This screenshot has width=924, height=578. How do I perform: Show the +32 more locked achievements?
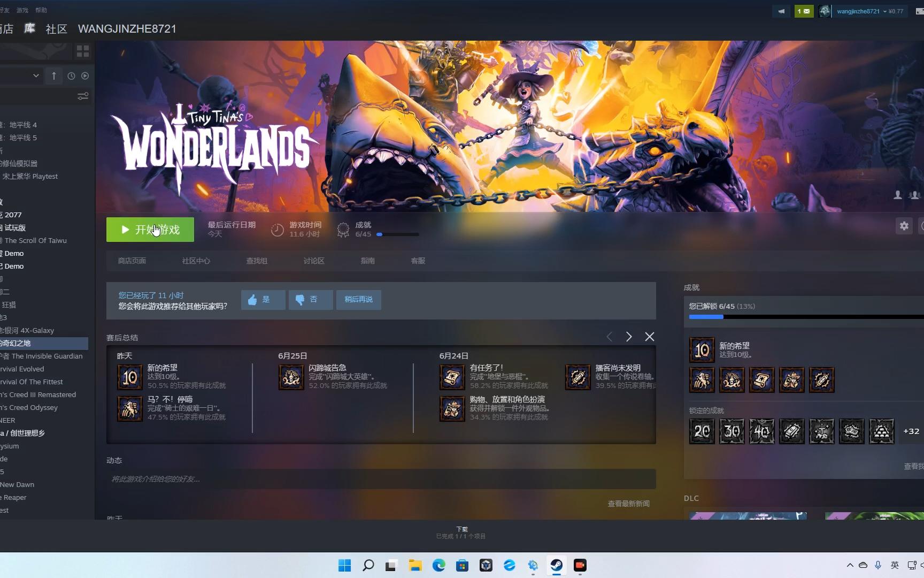point(911,431)
